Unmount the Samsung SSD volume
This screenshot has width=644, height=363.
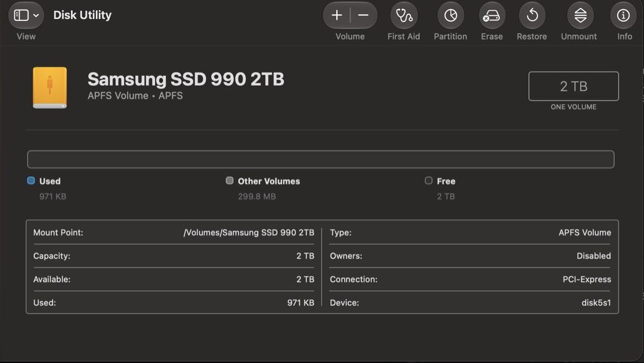pyautogui.click(x=580, y=15)
